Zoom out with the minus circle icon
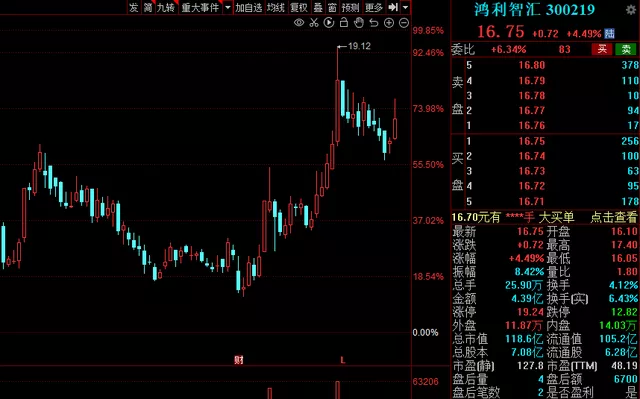This screenshot has height=399, width=640. tap(404, 23)
